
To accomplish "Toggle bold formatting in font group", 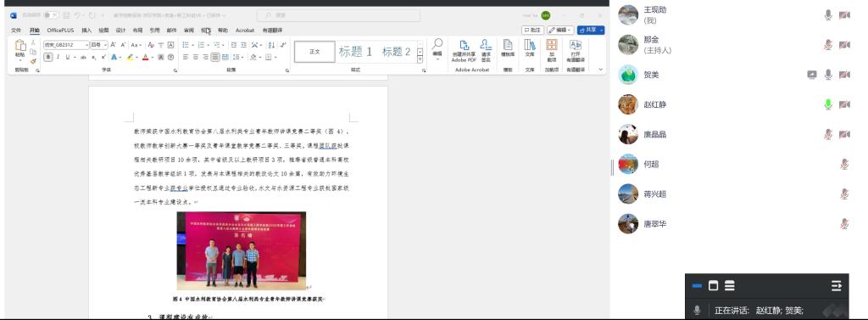I will (48, 57).
